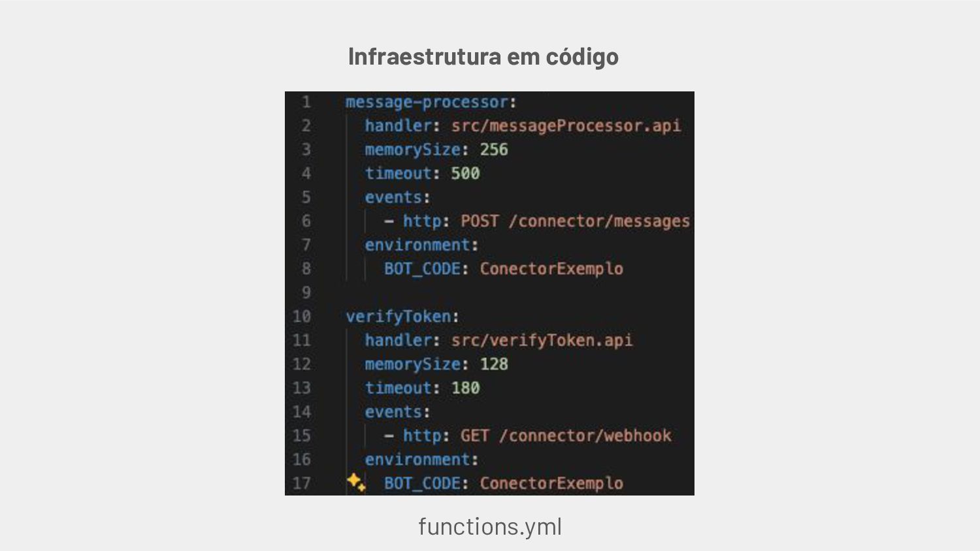Image resolution: width=980 pixels, height=551 pixels.
Task: Click the memorySize value 128
Action: [494, 364]
